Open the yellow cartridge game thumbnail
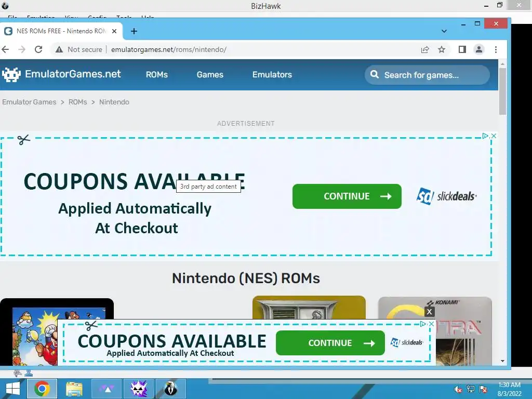The height and width of the screenshot is (399, 532). (x=309, y=308)
